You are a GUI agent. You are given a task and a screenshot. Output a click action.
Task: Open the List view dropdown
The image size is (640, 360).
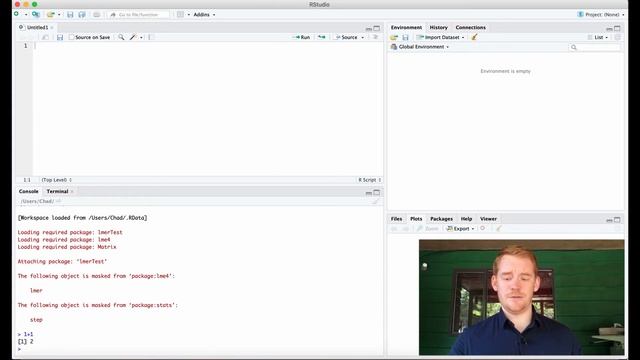point(598,37)
